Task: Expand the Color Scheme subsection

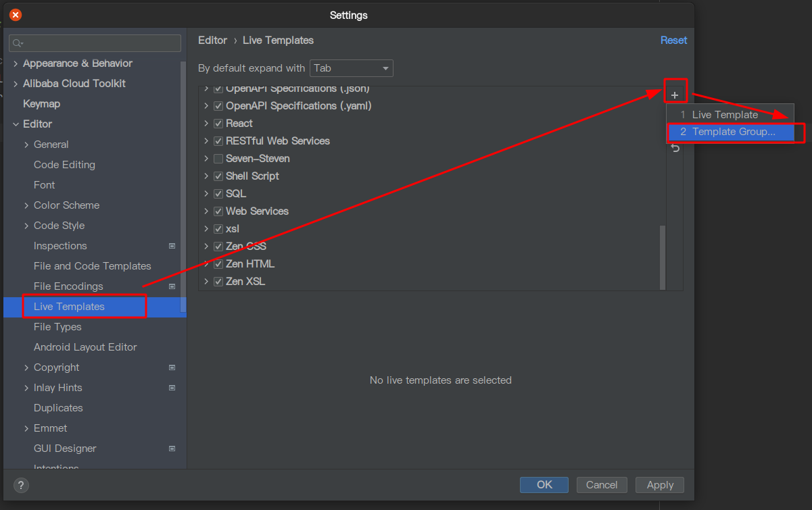Action: [x=26, y=205]
